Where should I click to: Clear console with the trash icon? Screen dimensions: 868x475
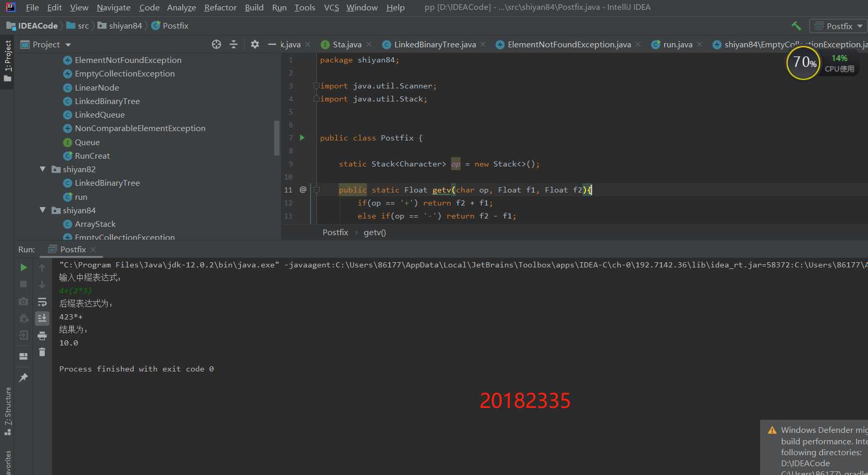click(x=42, y=353)
